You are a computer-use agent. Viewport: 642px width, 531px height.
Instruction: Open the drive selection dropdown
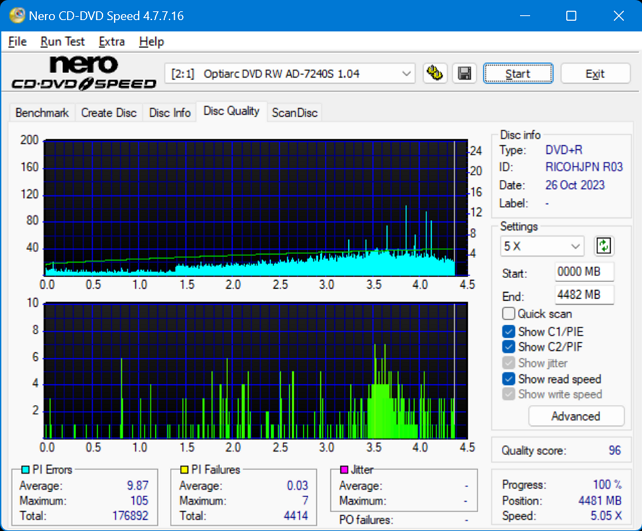290,74
